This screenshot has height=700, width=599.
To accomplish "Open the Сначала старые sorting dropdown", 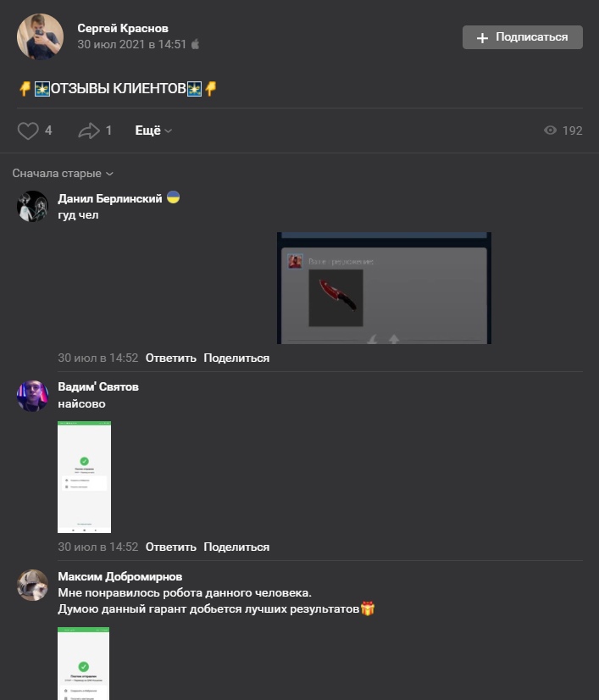I will pos(63,173).
